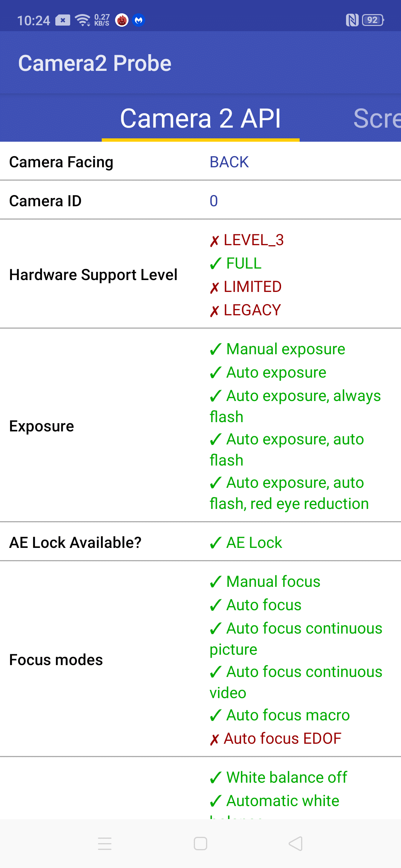
Task: Tap the Android back navigation triangle
Action: click(296, 844)
